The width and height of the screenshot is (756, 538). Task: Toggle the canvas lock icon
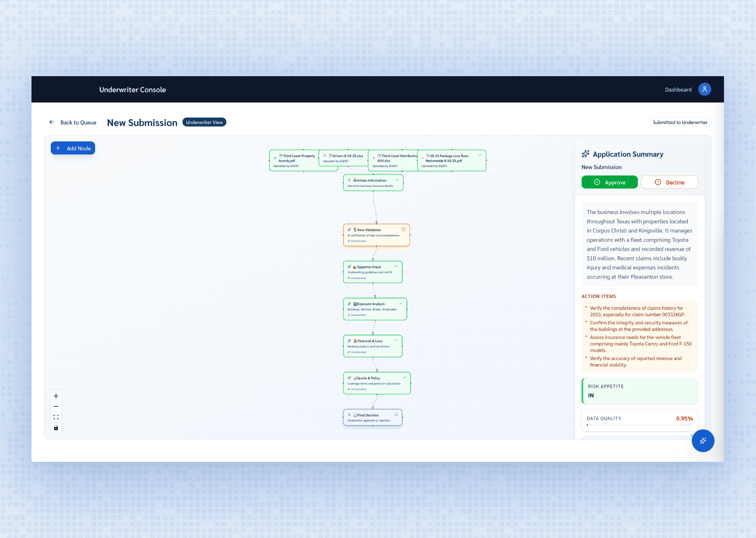[56, 428]
